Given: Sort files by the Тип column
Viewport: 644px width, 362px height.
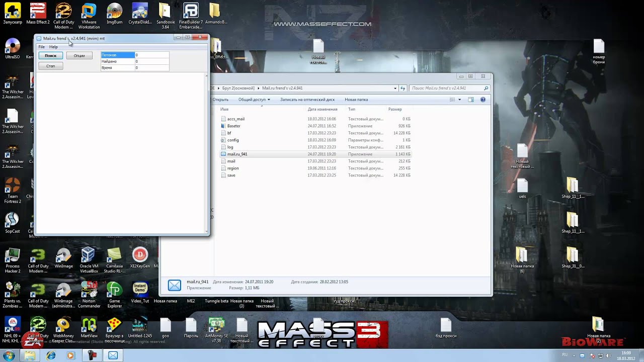Looking at the screenshot, I should pos(352,109).
